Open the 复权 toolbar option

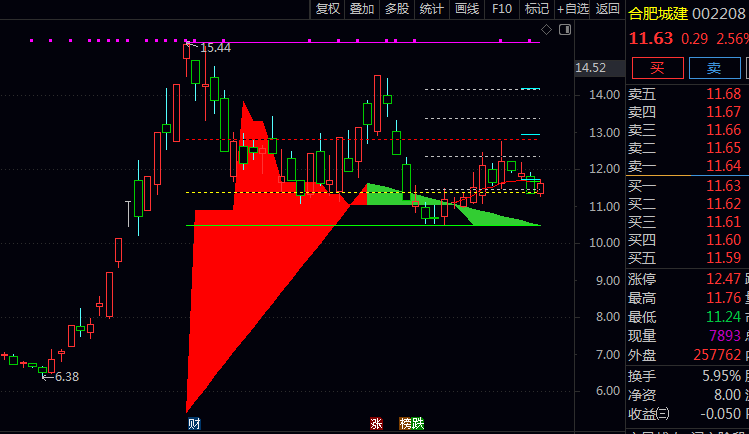coord(328,9)
